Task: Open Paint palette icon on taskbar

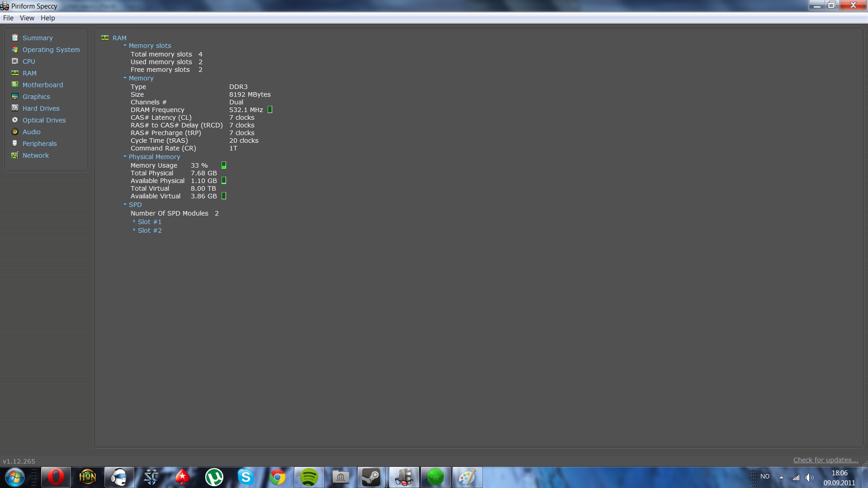Action: pyautogui.click(x=467, y=477)
